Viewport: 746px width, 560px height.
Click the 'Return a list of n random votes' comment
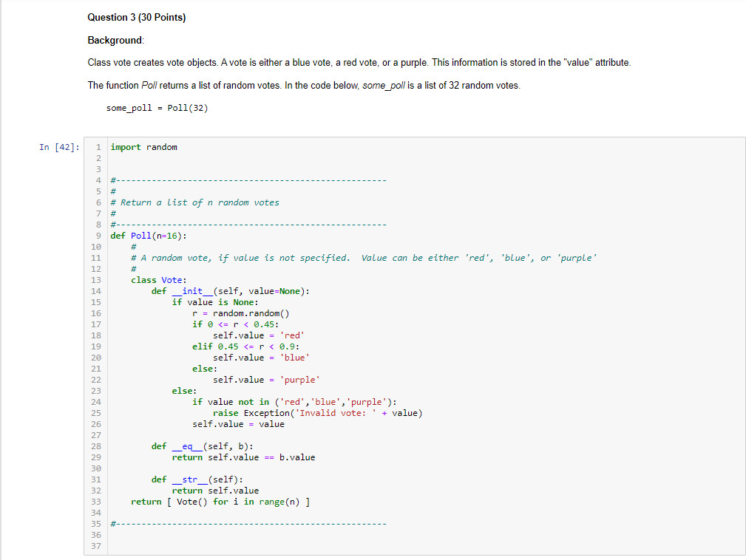tap(200, 202)
